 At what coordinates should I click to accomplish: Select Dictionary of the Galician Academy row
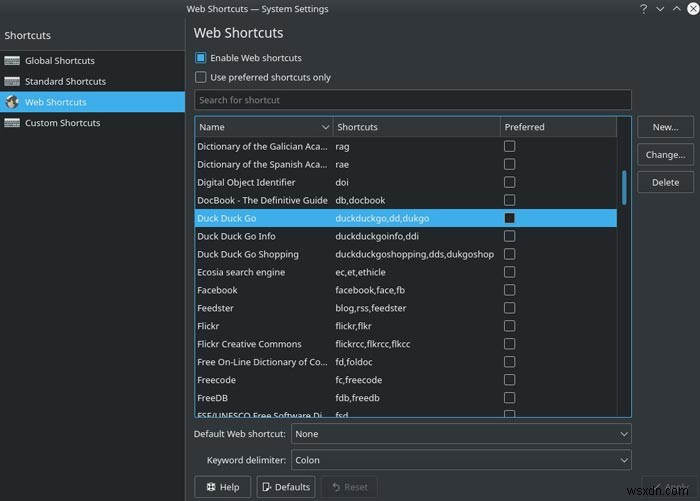coord(406,146)
